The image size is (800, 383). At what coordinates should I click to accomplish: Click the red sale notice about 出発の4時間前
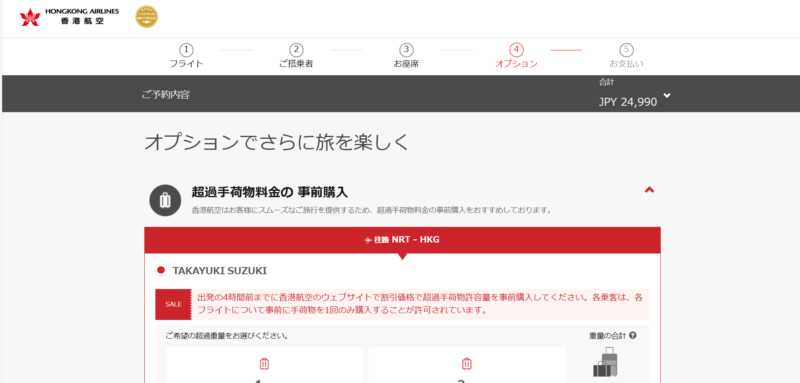coord(420,303)
